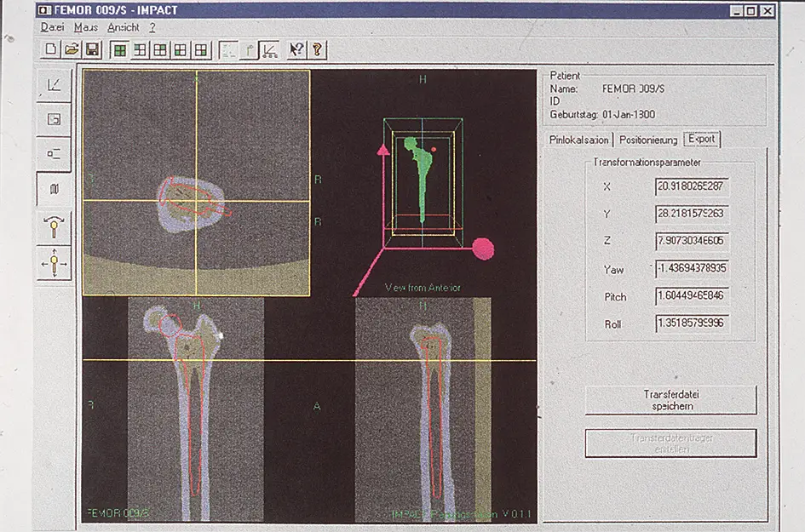Viewport: 805px width, 532px height.
Task: Click the context help arrow-question icon
Action: click(296, 49)
